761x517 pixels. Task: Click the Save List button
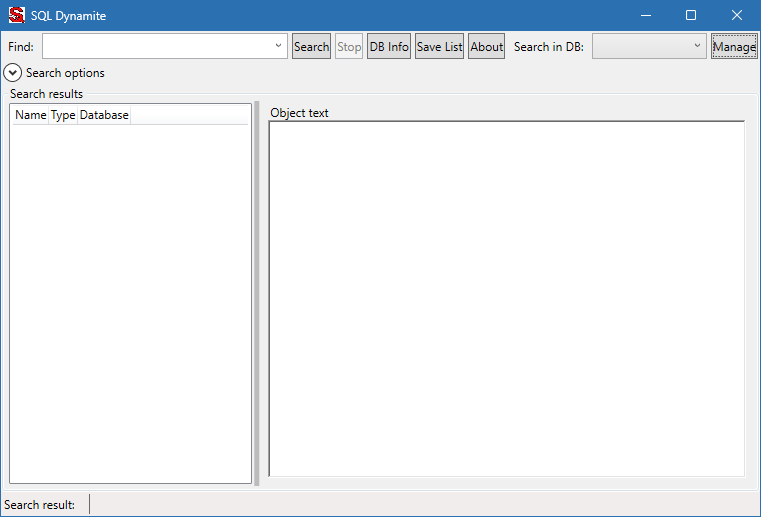(439, 46)
